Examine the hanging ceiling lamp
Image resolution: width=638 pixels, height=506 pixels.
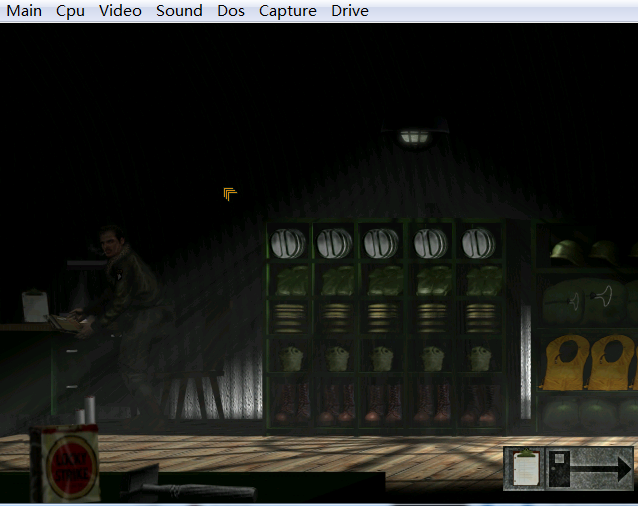(x=415, y=135)
